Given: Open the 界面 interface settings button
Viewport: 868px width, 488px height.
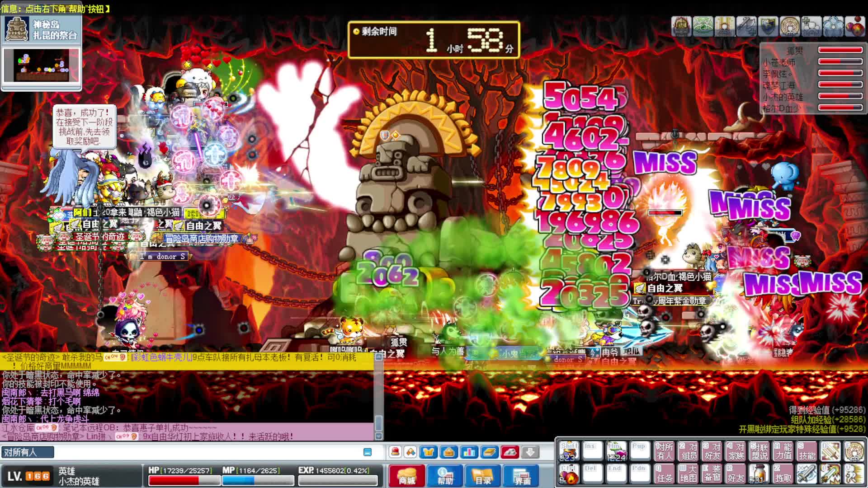Looking at the screenshot, I should tap(522, 475).
